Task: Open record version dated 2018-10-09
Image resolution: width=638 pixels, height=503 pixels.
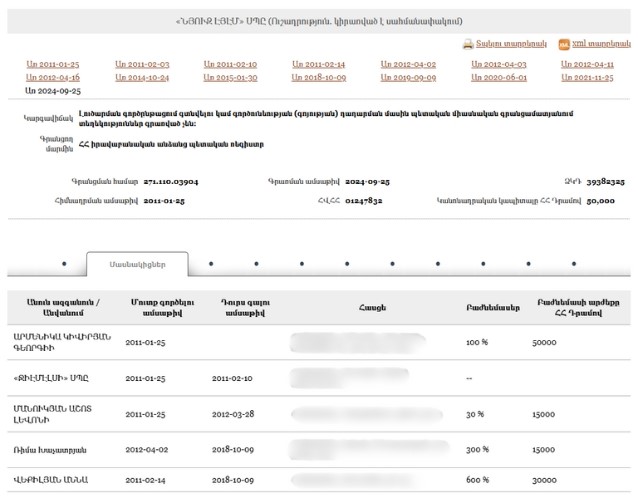Action: click(318, 77)
